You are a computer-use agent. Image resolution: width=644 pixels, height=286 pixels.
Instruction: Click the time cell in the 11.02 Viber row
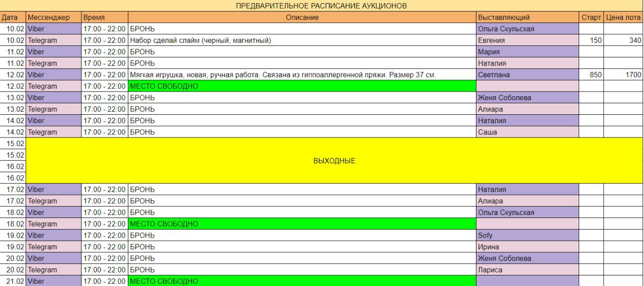click(105, 52)
